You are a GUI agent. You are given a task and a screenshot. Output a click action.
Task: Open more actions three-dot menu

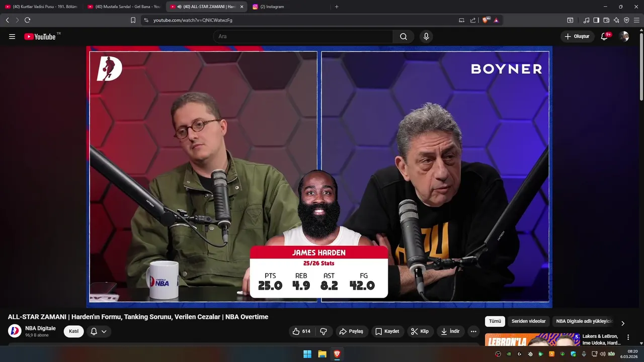point(473,331)
